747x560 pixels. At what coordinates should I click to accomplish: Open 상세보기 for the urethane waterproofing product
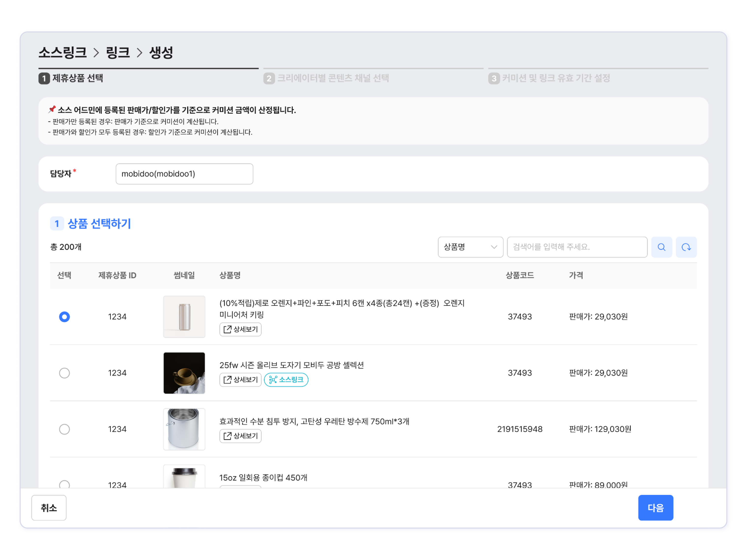click(x=241, y=436)
